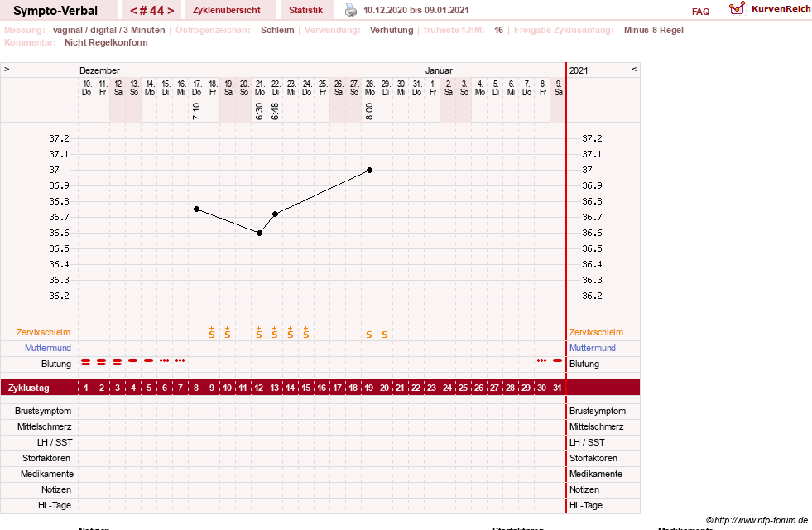Screen dimensions: 812x530
Task: Go to previous cycle with left arrow near #44
Action: 133,11
